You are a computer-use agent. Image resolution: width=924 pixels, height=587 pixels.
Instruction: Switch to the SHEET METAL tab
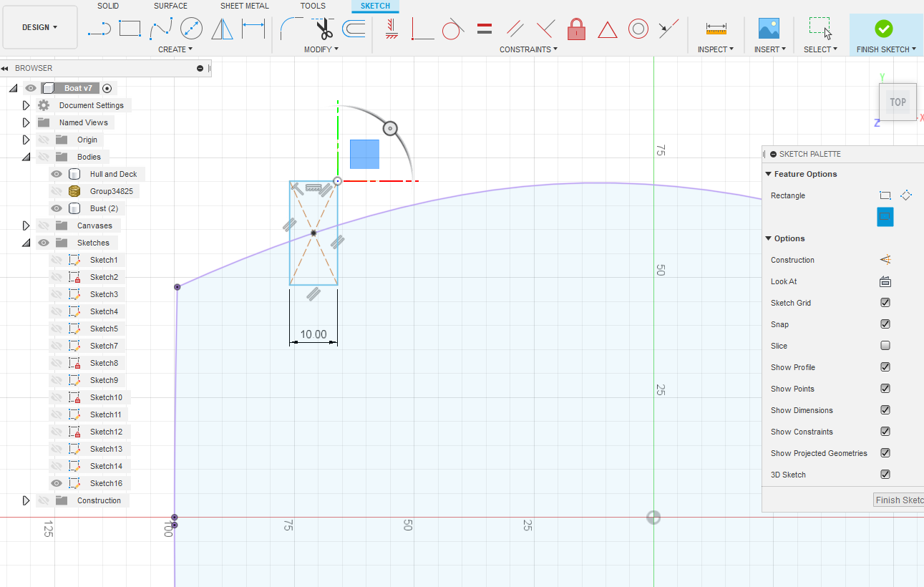245,6
